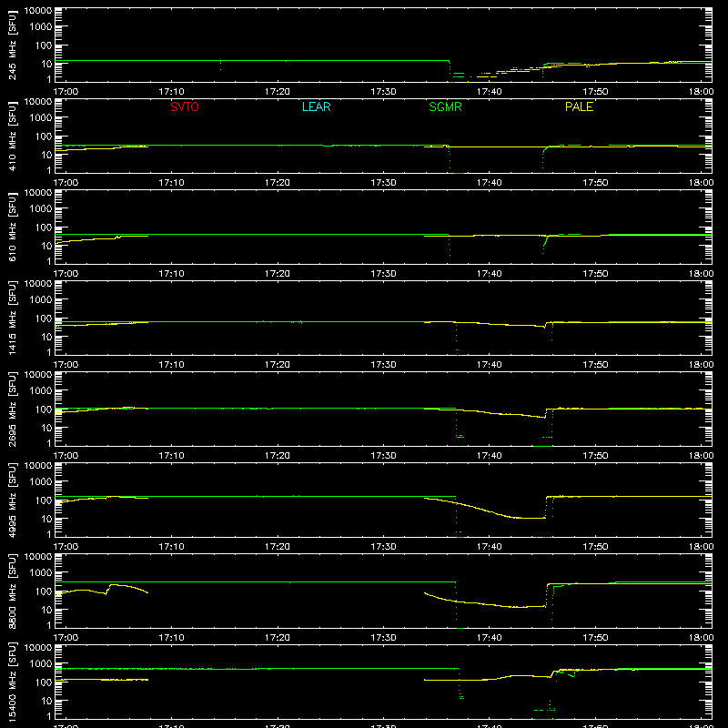Select the 8800 MHz [SFU] axis label

(x=12, y=591)
